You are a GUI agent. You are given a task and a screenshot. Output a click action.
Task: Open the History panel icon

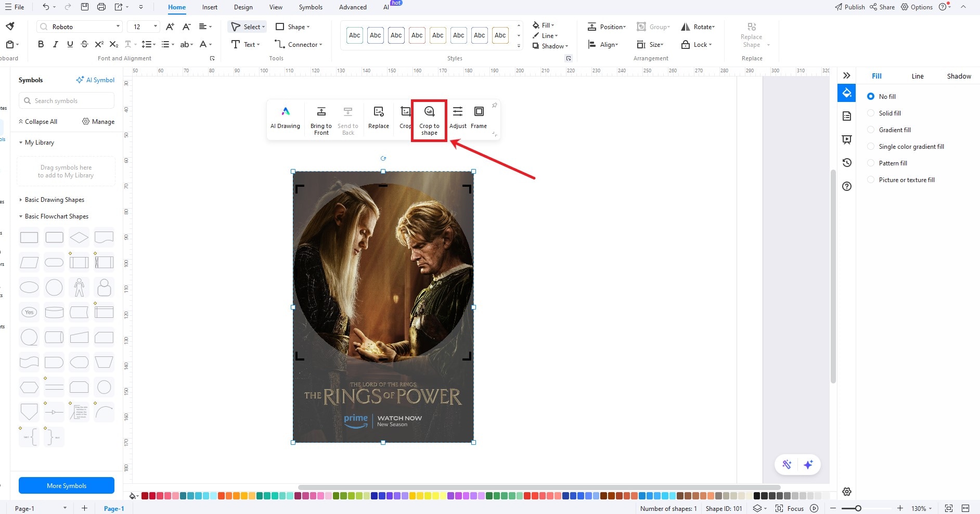click(847, 163)
